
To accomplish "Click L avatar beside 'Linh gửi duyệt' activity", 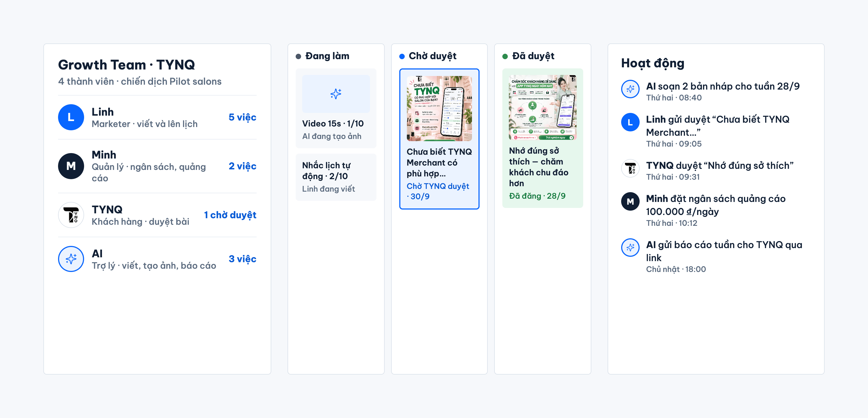I will [630, 122].
